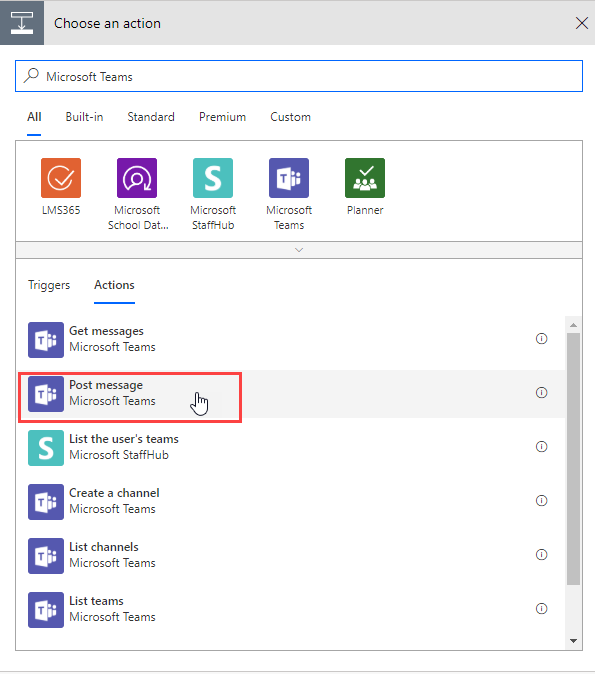
Task: Expand the connectors list chevron
Action: point(299,250)
